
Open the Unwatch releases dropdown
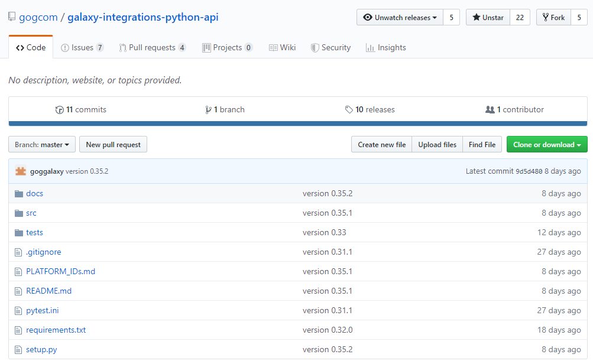[400, 17]
